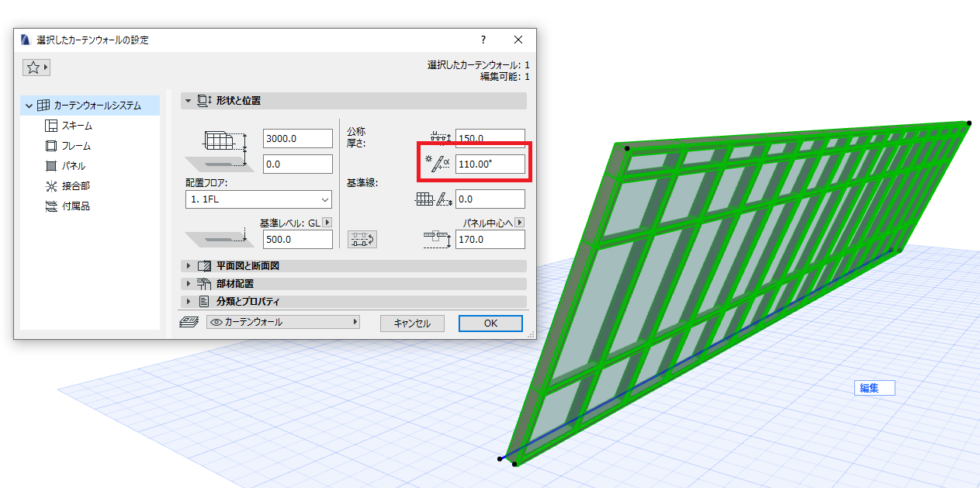The height and width of the screenshot is (488, 980).
Task: Click the bottom offset field 0.0
Action: click(x=298, y=164)
